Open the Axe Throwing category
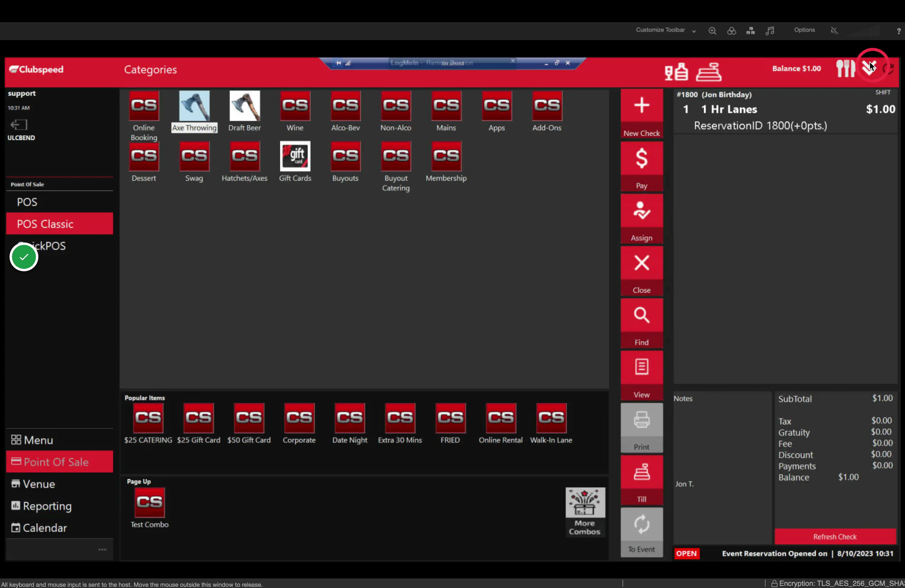This screenshot has width=905, height=588. click(x=194, y=111)
